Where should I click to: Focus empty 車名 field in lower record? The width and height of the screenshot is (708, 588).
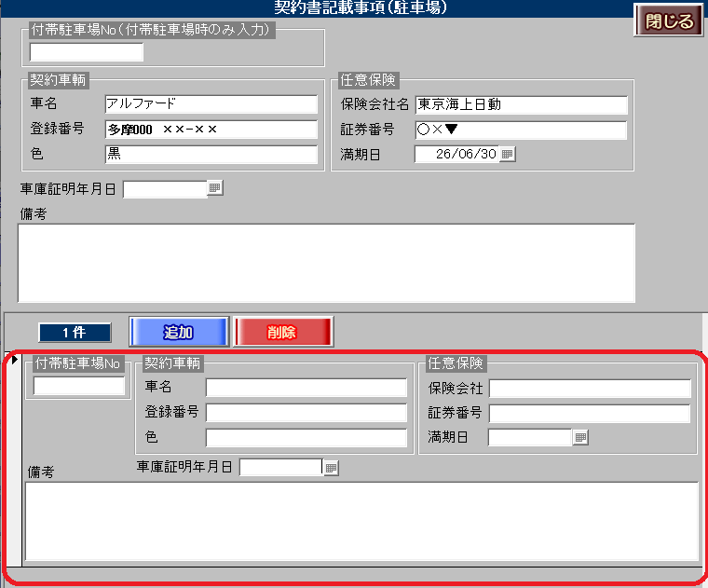[306, 388]
